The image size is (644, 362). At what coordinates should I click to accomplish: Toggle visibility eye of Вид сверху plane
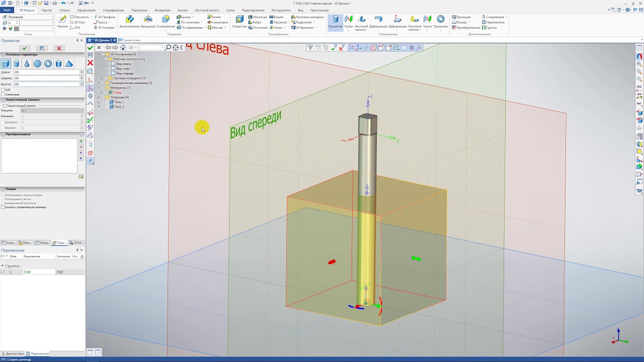pyautogui.click(x=109, y=64)
